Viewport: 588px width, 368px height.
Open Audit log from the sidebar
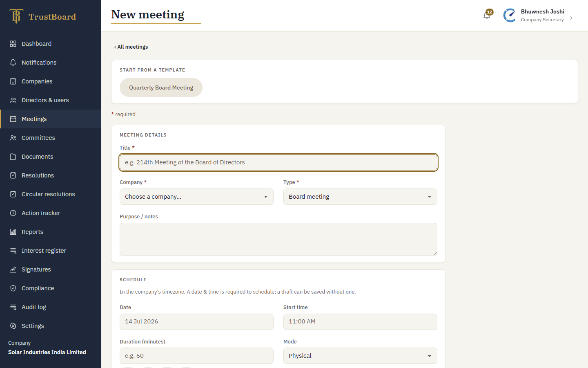tap(51, 307)
